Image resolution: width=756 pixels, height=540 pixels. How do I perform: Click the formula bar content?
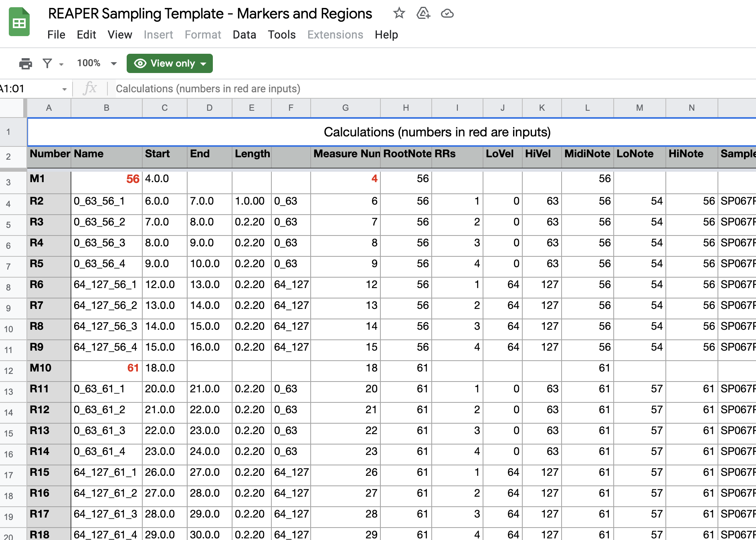(208, 89)
